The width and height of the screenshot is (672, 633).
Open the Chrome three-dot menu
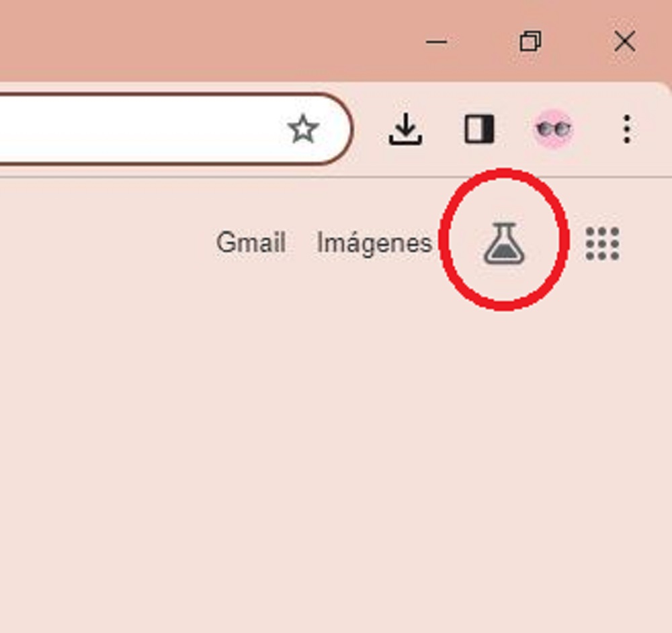626,128
